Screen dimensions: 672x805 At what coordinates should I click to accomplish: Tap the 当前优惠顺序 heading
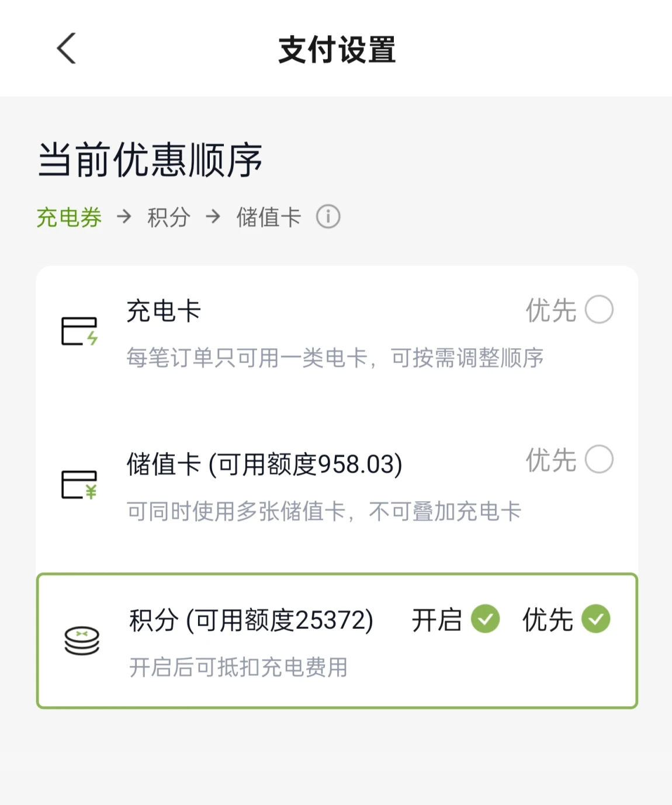pos(150,159)
